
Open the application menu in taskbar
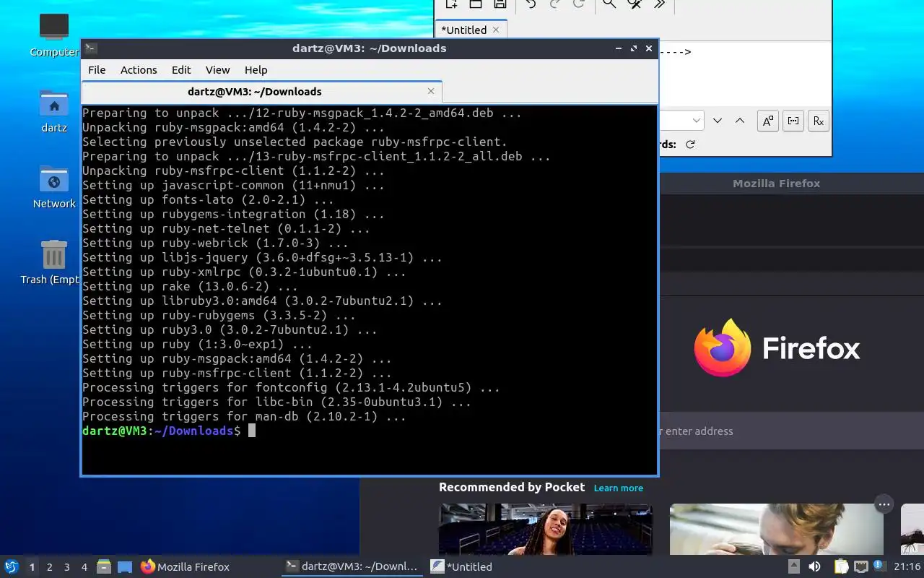pyautogui.click(x=12, y=566)
